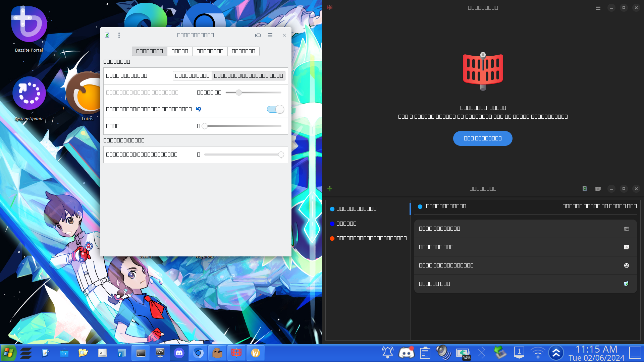The width and height of the screenshot is (644, 362).
Task: Select the right, wider segment of the first settings row
Action: (248, 76)
